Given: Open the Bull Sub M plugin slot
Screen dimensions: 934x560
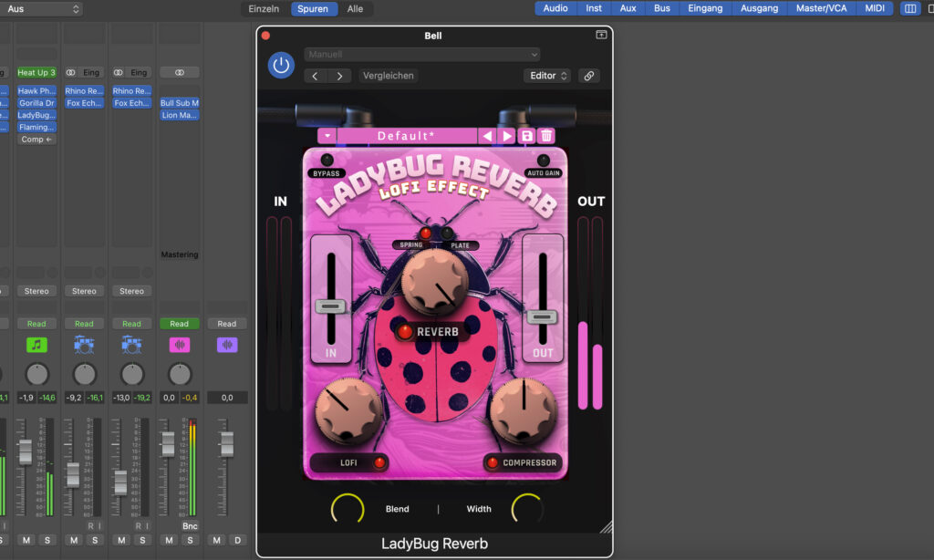Looking at the screenshot, I should click(x=180, y=103).
